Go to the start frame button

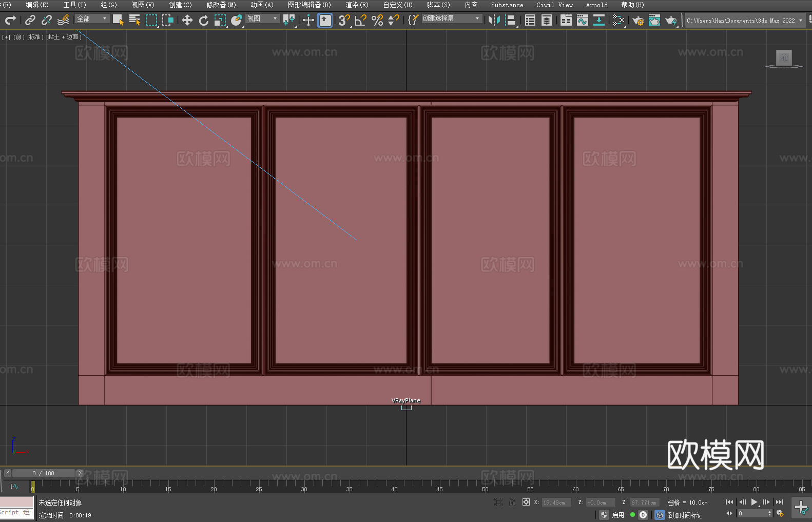[x=729, y=502]
